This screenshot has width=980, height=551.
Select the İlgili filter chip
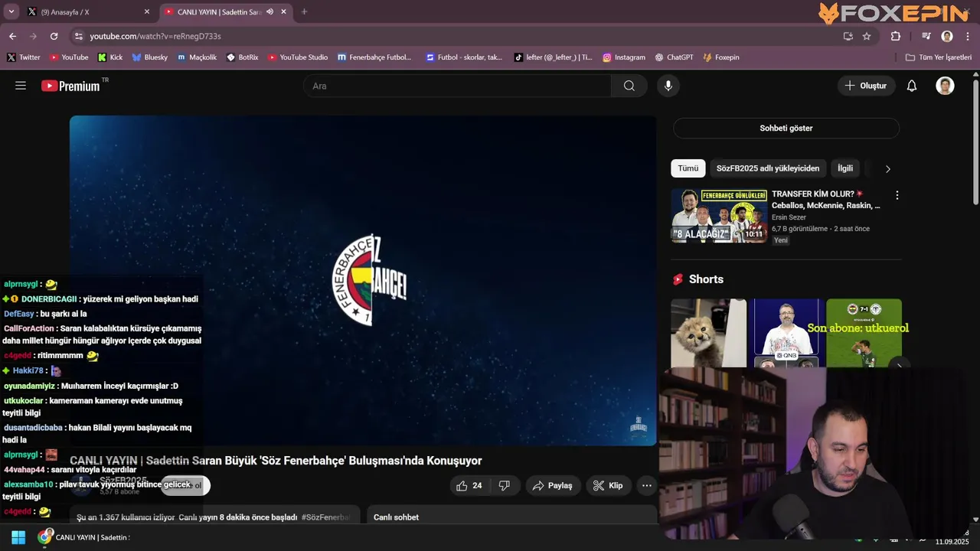845,168
